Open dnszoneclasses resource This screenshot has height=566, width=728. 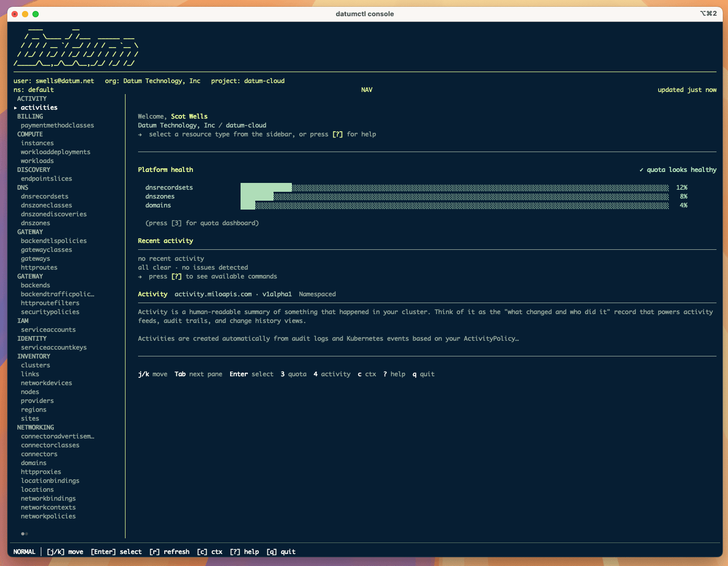[x=47, y=205]
